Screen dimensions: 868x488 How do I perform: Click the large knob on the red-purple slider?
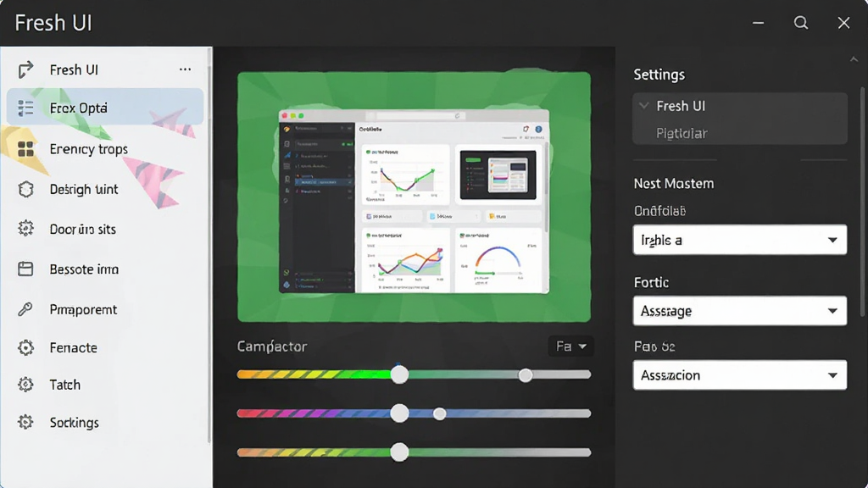tap(399, 413)
